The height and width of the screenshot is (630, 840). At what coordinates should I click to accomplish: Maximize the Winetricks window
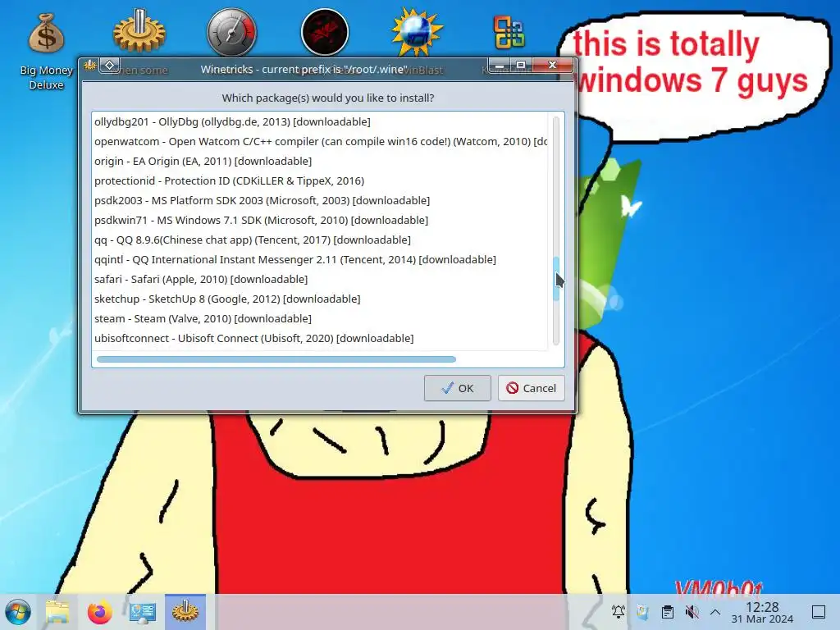pos(520,66)
